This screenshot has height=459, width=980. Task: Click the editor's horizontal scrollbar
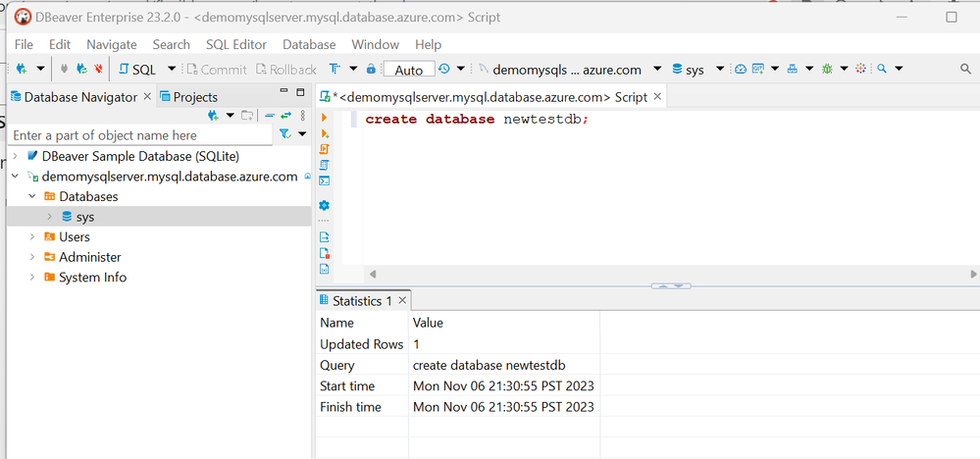pos(674,274)
